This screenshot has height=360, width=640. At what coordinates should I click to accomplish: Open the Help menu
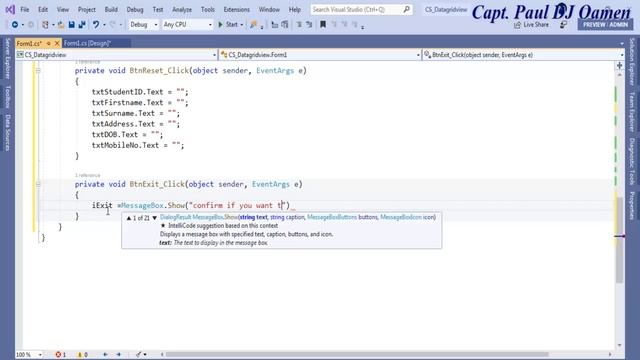294,9
